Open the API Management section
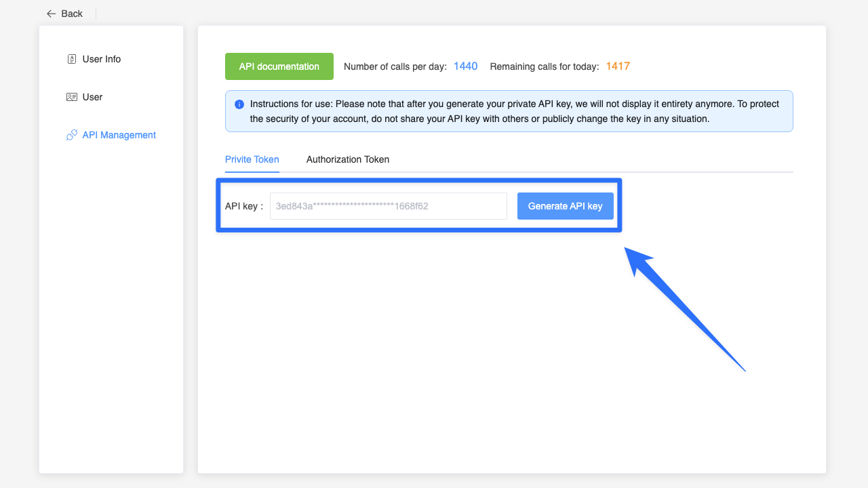 pos(119,135)
